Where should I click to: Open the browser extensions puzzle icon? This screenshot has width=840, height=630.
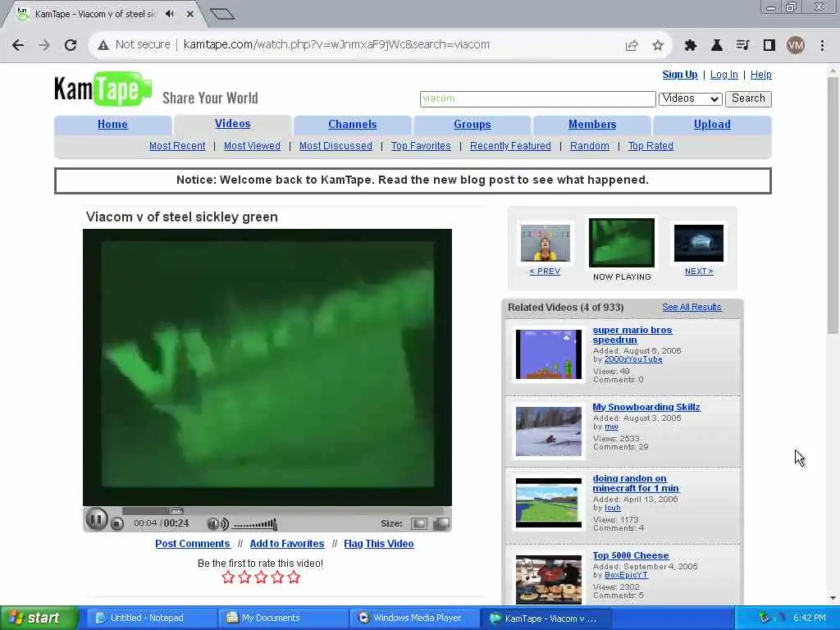tap(691, 46)
